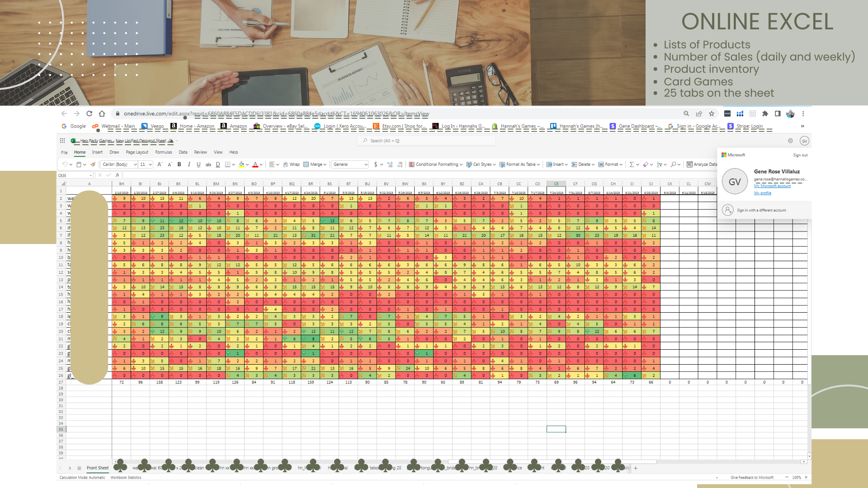This screenshot has width=868, height=488.
Task: Toggle Underline formatting
Action: (198, 164)
